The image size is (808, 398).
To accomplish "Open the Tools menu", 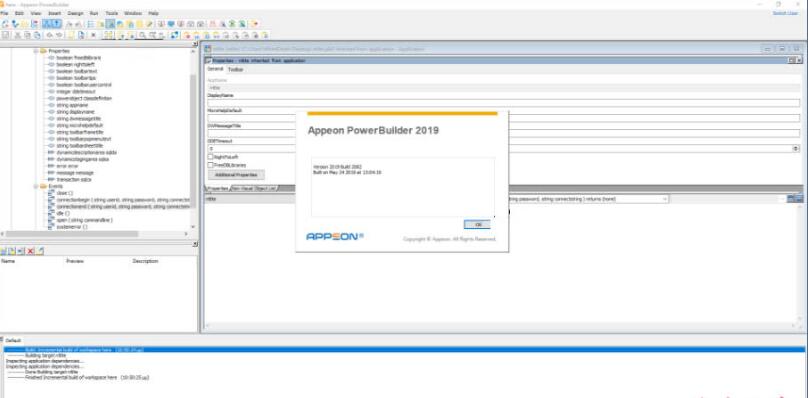I will (111, 13).
